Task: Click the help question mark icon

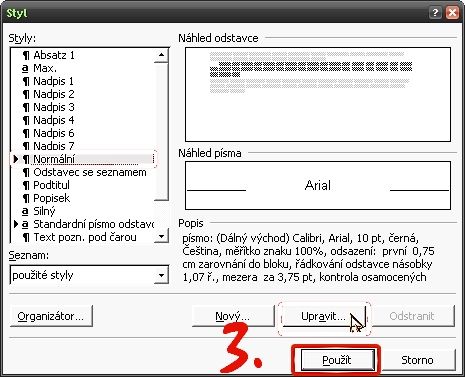Action: click(435, 13)
